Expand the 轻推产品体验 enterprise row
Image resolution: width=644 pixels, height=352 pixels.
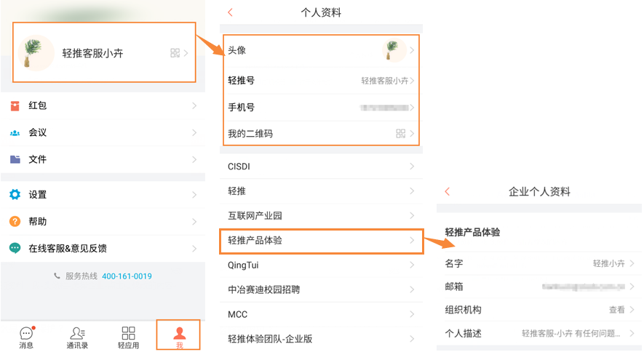coord(321,241)
